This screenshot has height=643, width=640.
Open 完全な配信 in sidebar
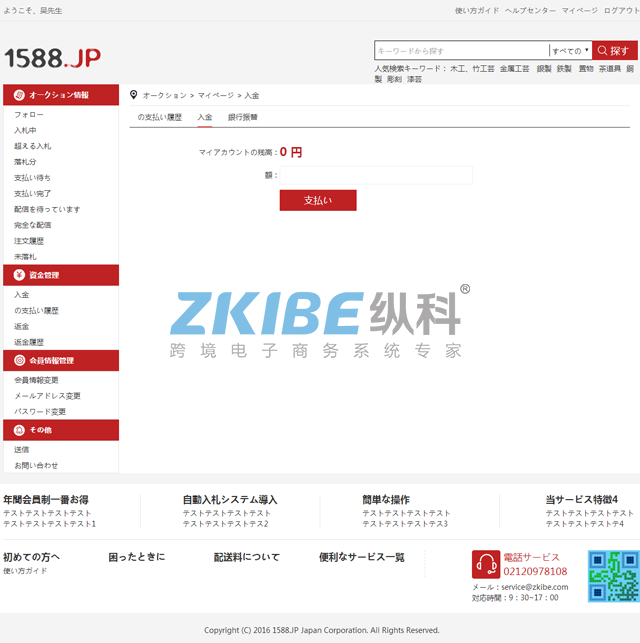pos(33,225)
